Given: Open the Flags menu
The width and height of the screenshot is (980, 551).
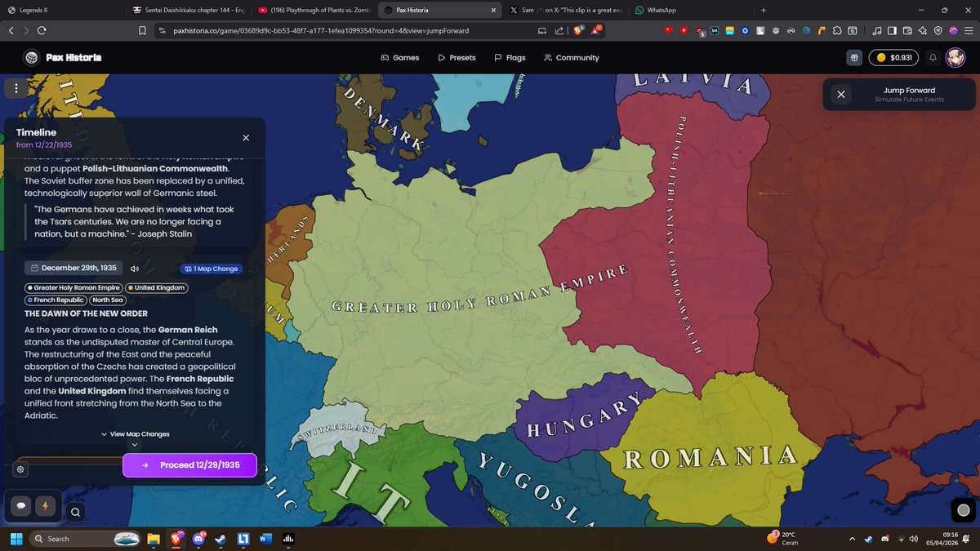Looking at the screenshot, I should pyautogui.click(x=510, y=58).
